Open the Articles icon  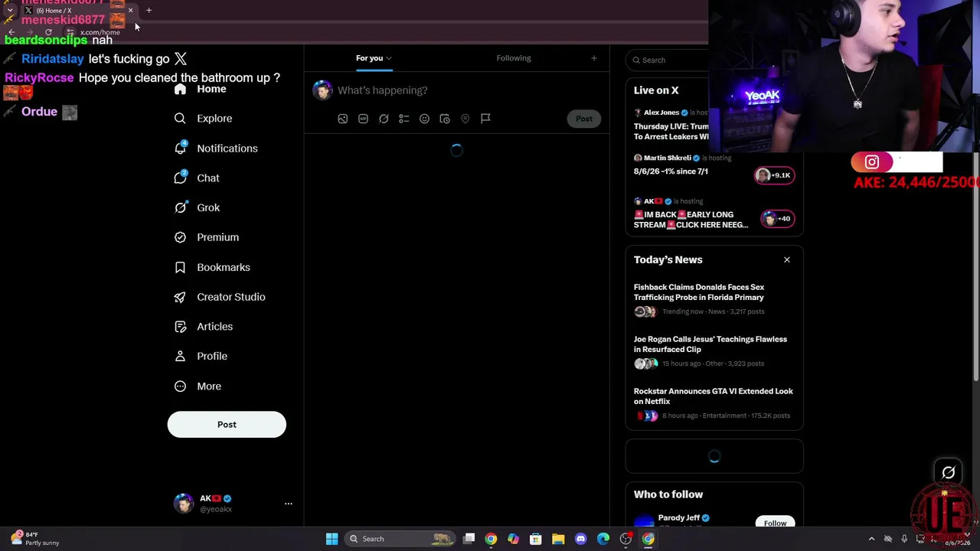coord(180,327)
